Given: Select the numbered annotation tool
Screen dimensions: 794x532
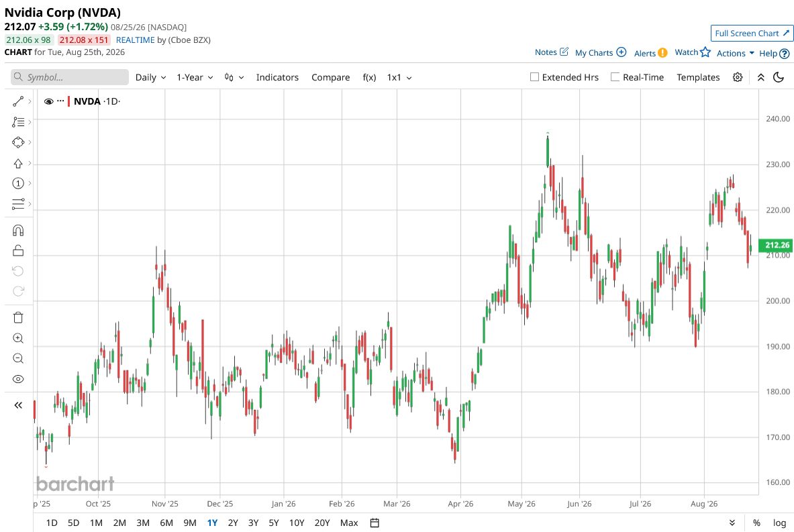Looking at the screenshot, I should [17, 183].
